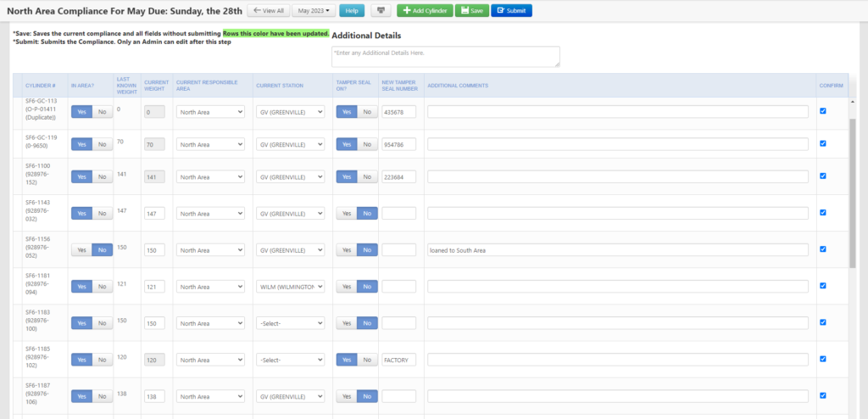The width and height of the screenshot is (868, 419).
Task: Set In Area to No for SF6-GC-119
Action: 102,144
